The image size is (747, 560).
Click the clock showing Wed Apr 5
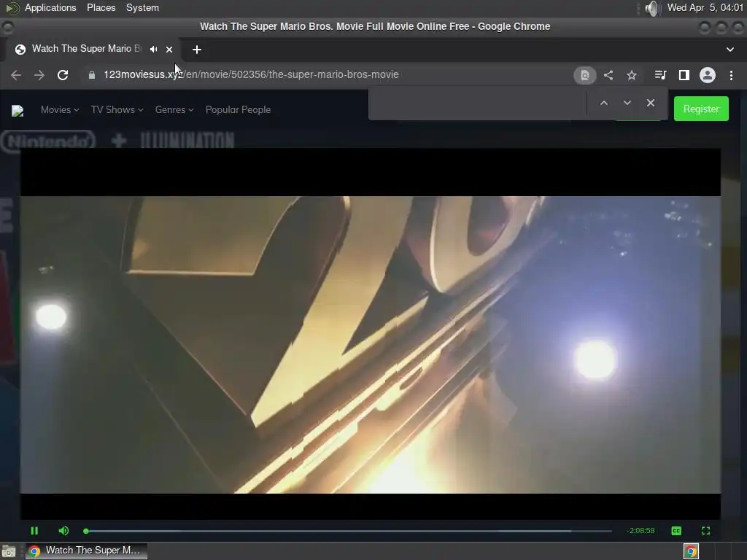coord(705,7)
